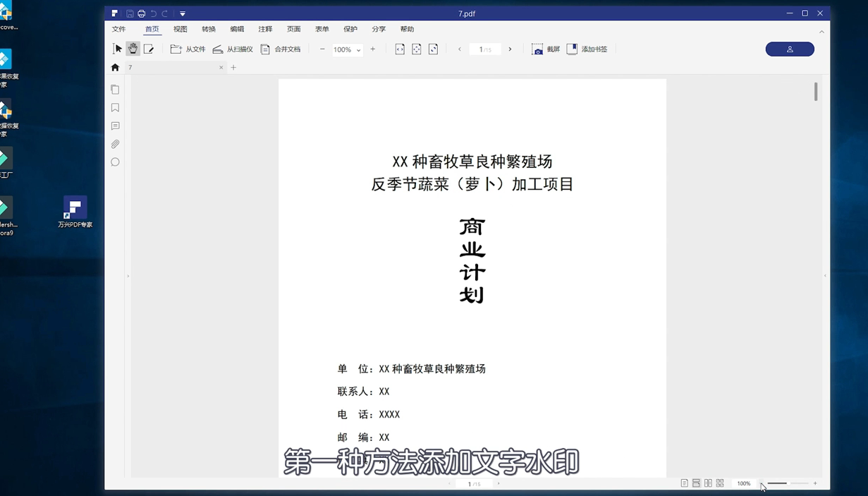Switch to the 视图 tab
Screen dimensions: 868x496
click(181, 30)
